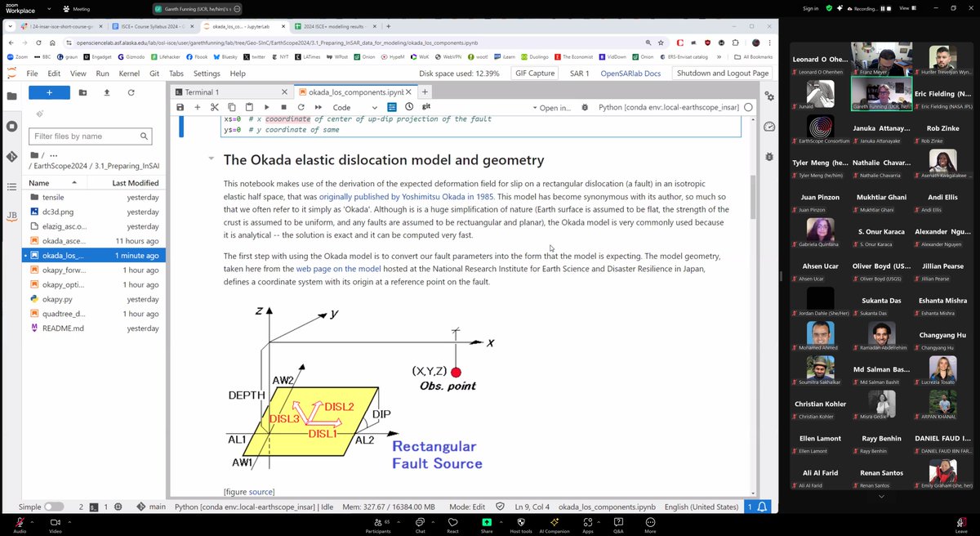The image size is (980, 536).
Task: Open the resource usage gauge icon
Action: (768, 127)
